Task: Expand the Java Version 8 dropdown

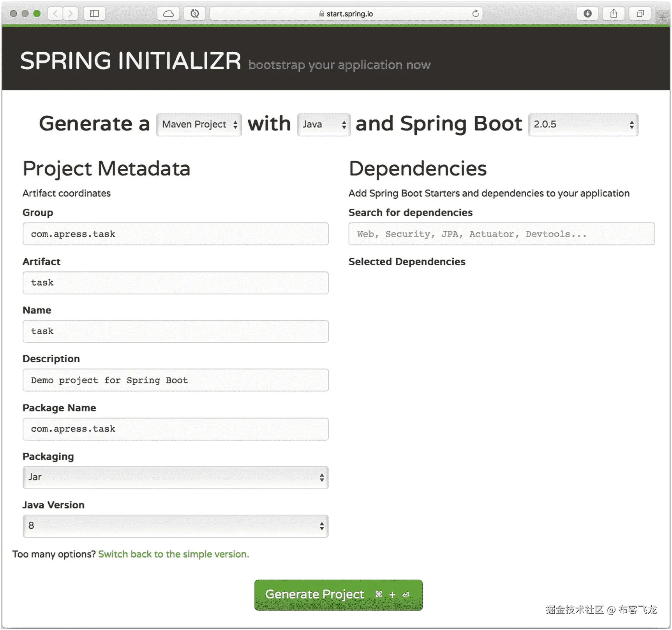Action: [x=176, y=526]
